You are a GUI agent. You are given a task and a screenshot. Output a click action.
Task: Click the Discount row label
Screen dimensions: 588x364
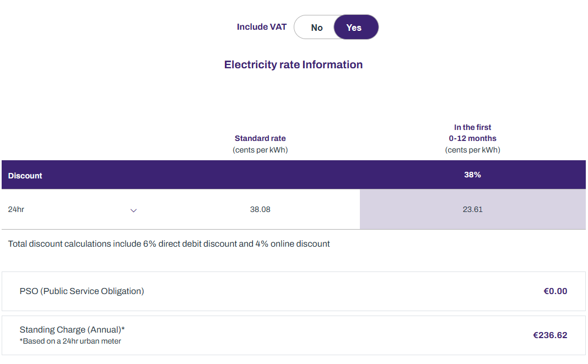tap(25, 176)
